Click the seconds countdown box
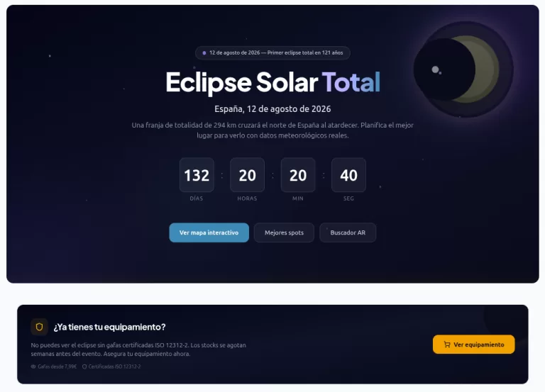Screen dimensions: 545x392 pos(348,175)
